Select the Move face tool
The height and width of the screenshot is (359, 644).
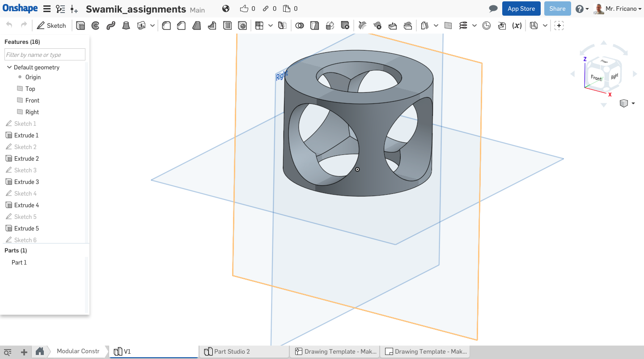click(393, 26)
